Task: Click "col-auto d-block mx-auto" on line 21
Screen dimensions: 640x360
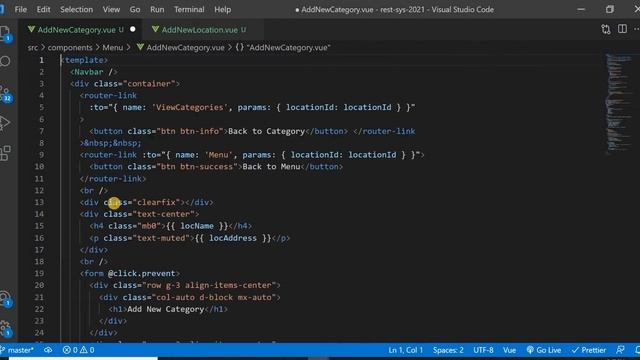Action: point(214,297)
